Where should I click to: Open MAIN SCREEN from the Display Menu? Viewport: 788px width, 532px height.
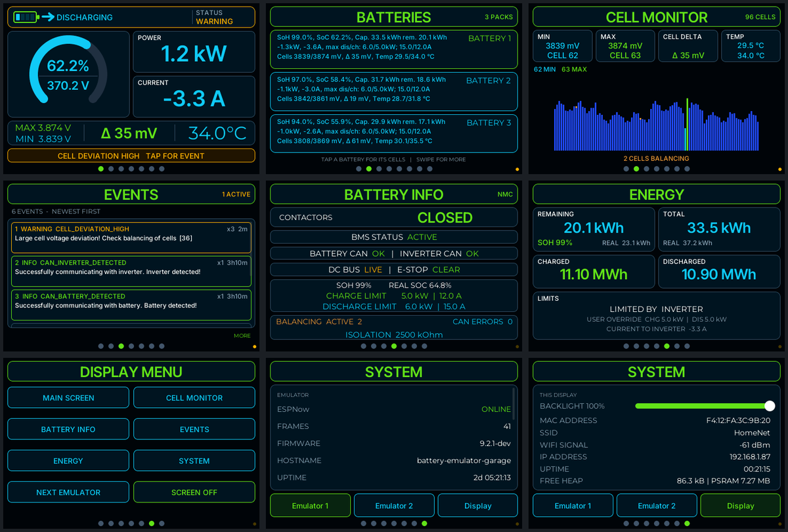68,397
